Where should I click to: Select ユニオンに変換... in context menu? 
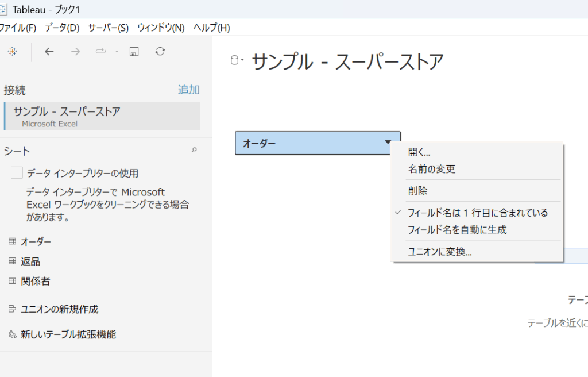pos(440,252)
